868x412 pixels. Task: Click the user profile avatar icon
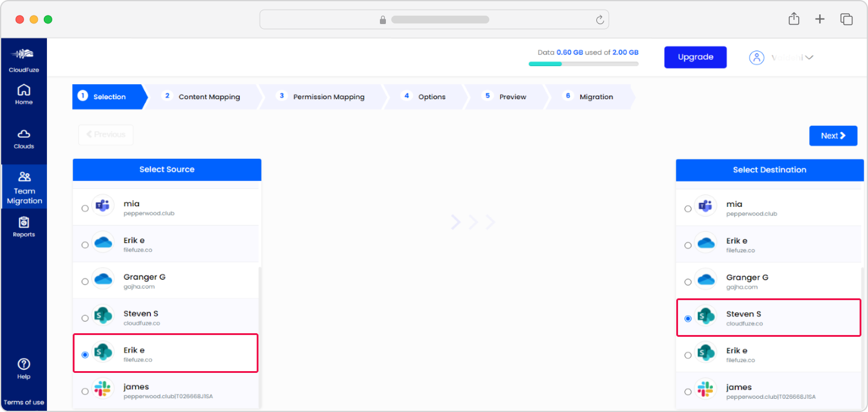[x=756, y=58]
